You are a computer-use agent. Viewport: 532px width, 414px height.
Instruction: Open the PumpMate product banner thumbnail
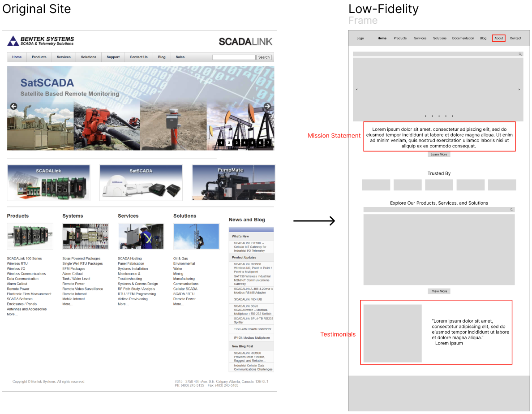tap(233, 183)
